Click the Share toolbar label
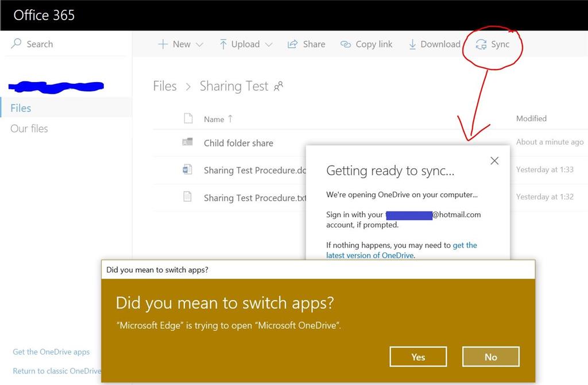The image size is (588, 385). 314,44
